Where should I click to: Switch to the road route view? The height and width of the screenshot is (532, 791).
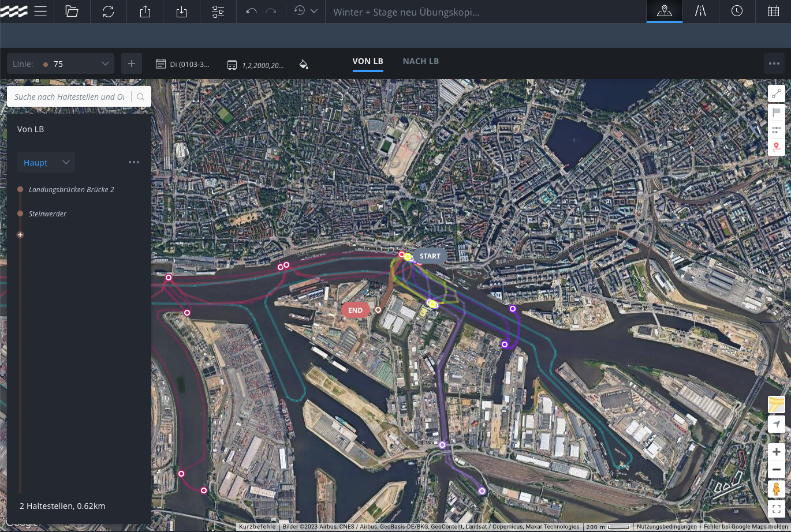point(700,12)
